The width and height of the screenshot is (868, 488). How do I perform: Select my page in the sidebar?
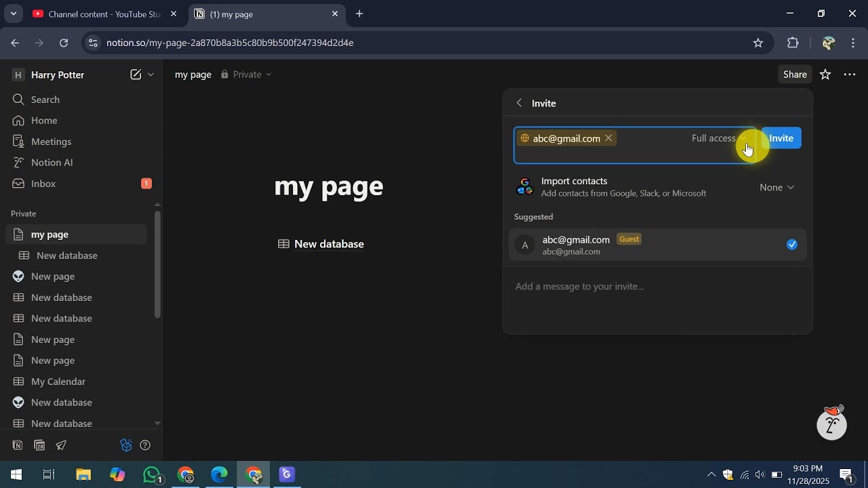tap(76, 235)
